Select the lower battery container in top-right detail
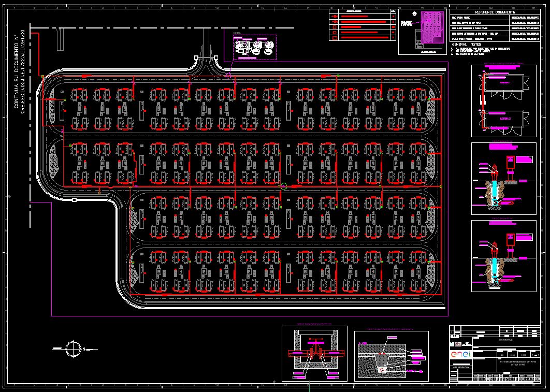 (x=505, y=120)
